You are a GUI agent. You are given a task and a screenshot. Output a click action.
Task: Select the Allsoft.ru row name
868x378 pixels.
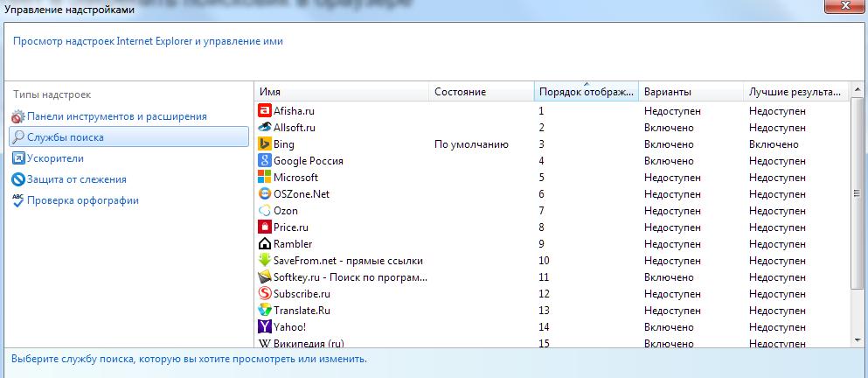coord(295,128)
